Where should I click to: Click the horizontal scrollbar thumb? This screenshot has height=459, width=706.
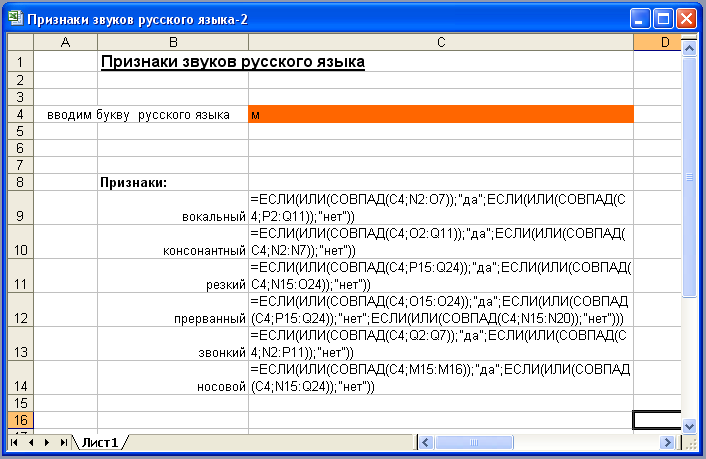click(x=474, y=442)
